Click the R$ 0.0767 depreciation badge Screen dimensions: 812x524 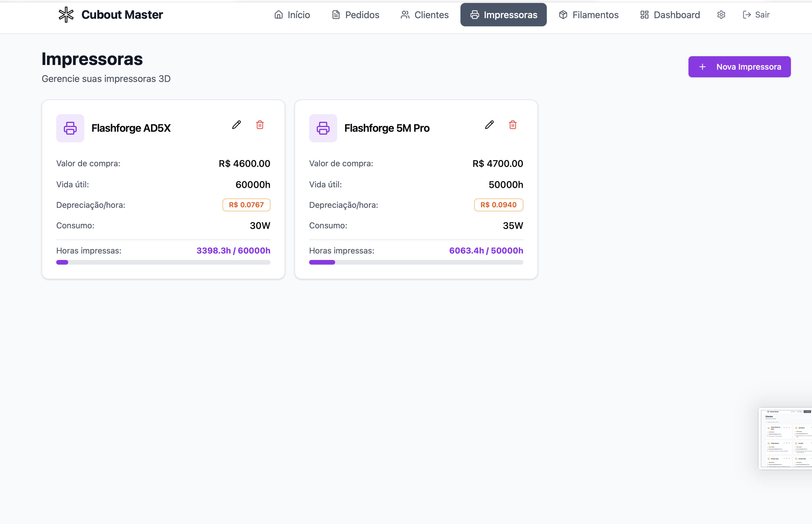tap(246, 205)
